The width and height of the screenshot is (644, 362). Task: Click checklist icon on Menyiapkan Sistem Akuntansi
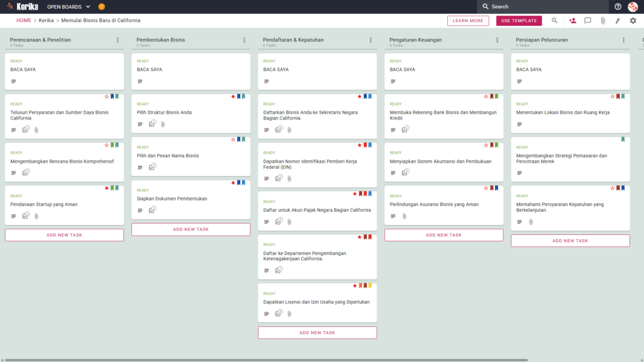(406, 172)
